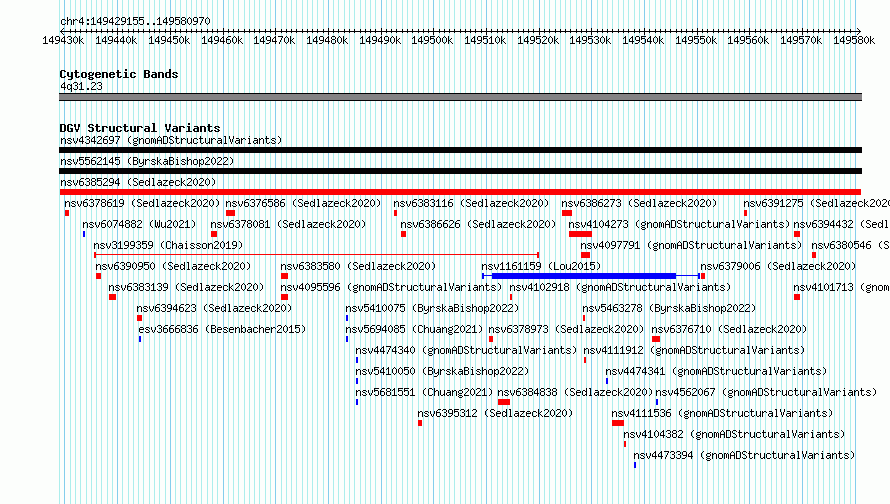Click the red glyph under nsv4111536

coord(618,423)
